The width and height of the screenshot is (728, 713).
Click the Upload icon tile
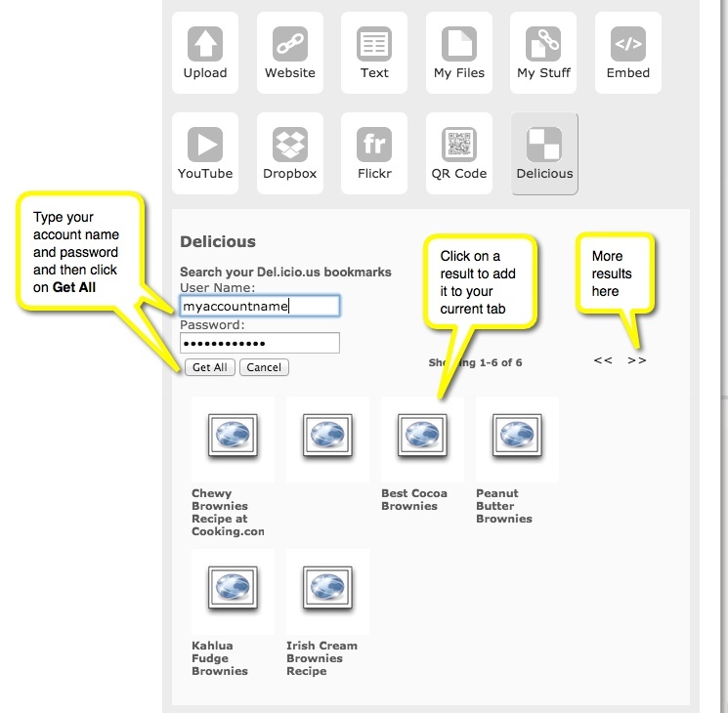205,53
